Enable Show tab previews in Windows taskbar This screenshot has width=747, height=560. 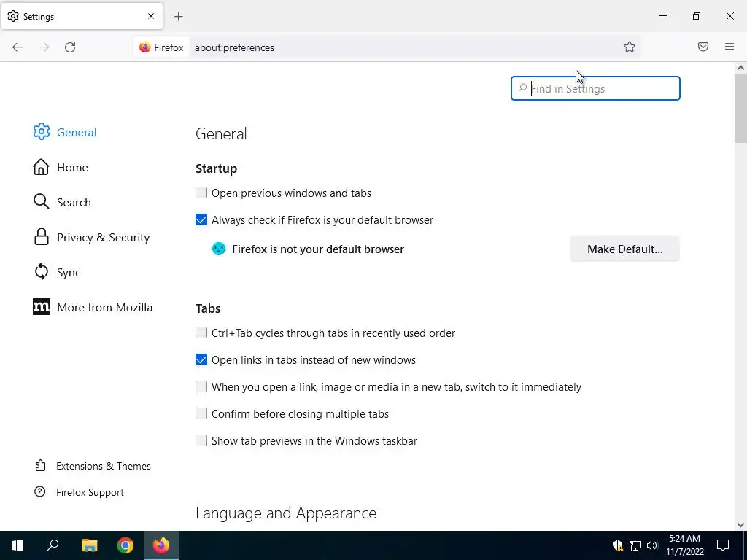tap(201, 441)
